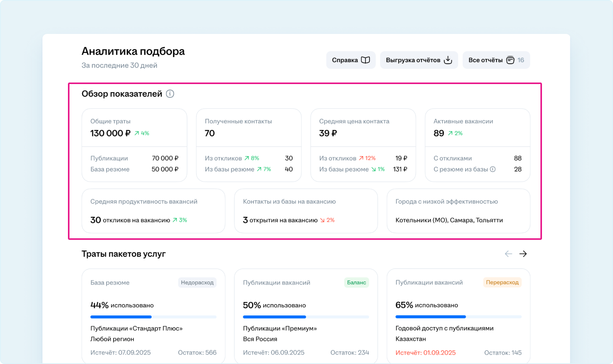Select the Недорасход status badge
This screenshot has width=613, height=364.
197,283
